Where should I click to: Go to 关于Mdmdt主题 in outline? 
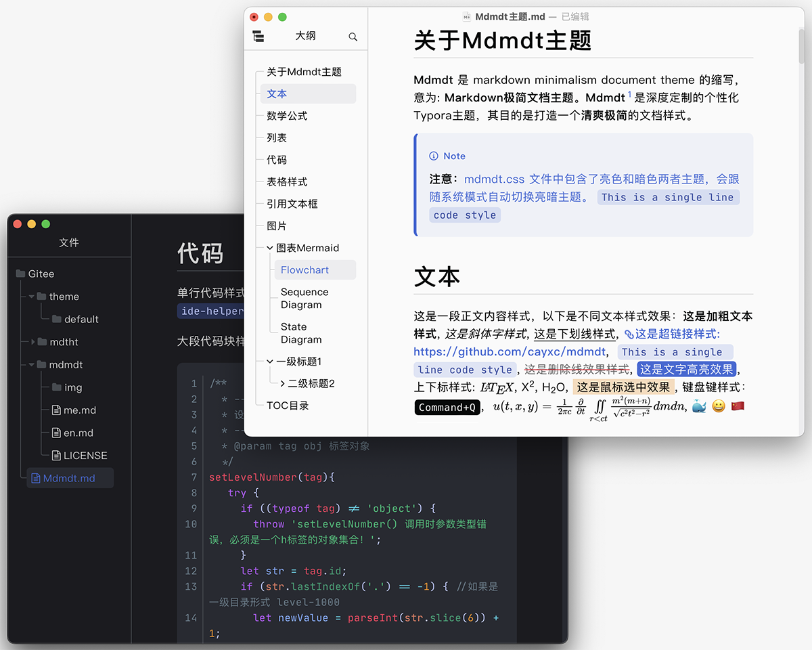pyautogui.click(x=304, y=72)
